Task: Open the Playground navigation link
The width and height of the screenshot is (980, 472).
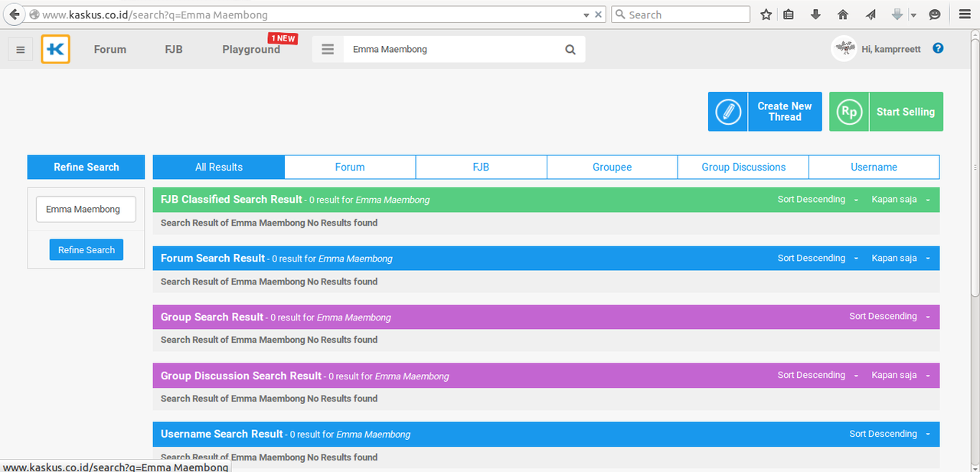Action: [x=251, y=49]
